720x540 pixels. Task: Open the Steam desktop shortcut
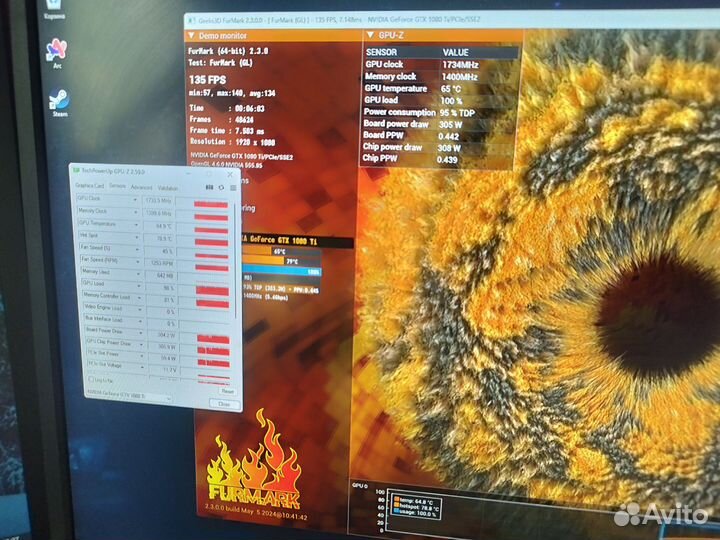coord(59,101)
